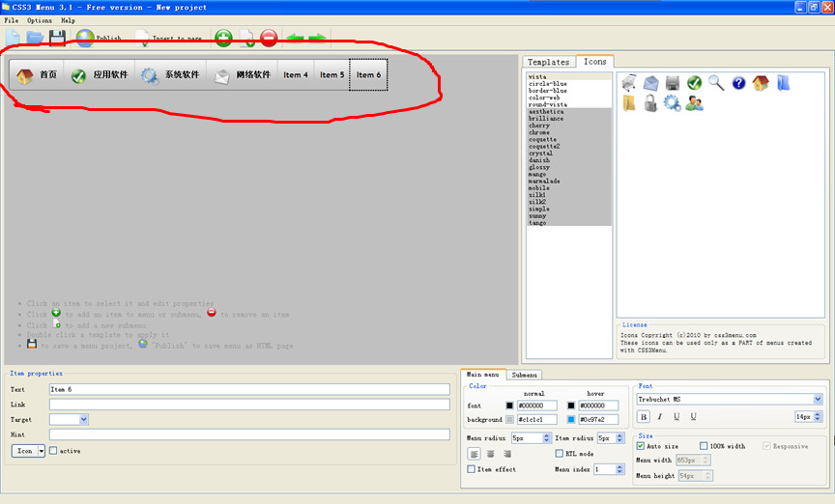
Task: Open a project with the folder icon
Action: click(35, 38)
